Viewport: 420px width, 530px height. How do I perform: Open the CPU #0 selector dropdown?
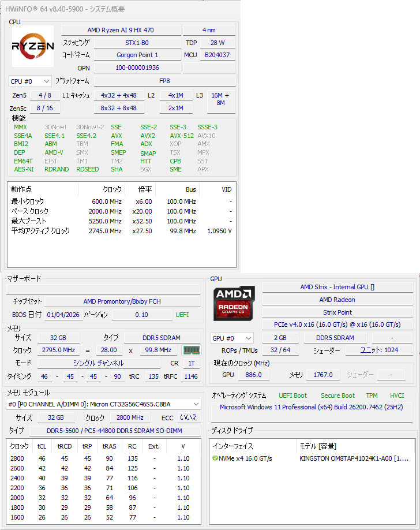(30, 81)
